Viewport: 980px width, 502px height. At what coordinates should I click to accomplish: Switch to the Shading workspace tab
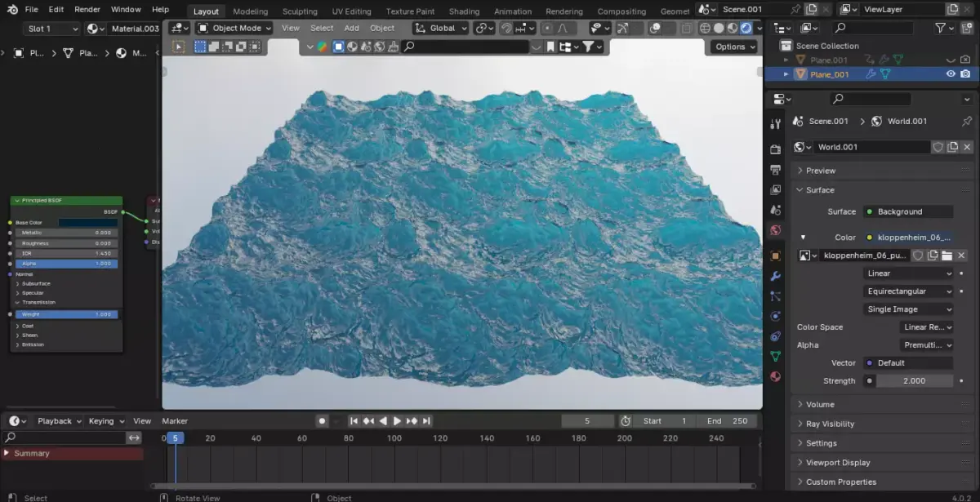[464, 11]
